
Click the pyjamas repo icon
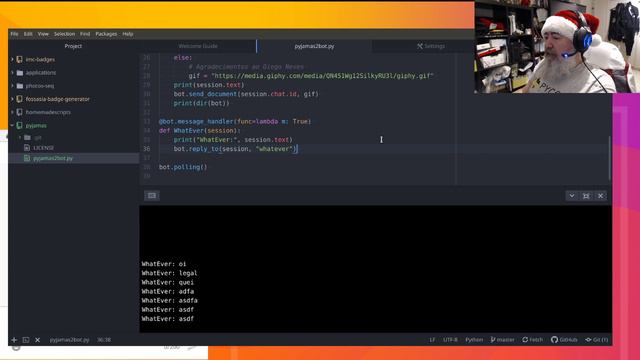coord(20,125)
